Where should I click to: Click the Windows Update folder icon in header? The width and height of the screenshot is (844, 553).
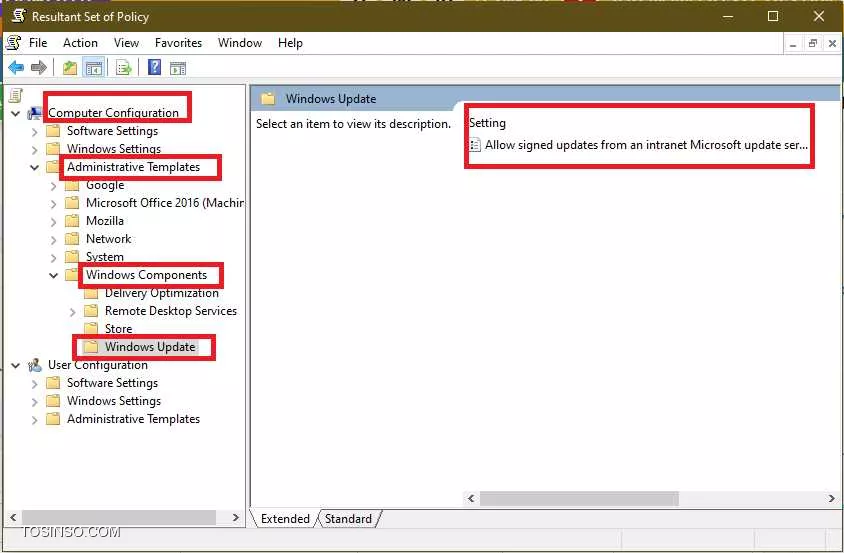pos(268,99)
